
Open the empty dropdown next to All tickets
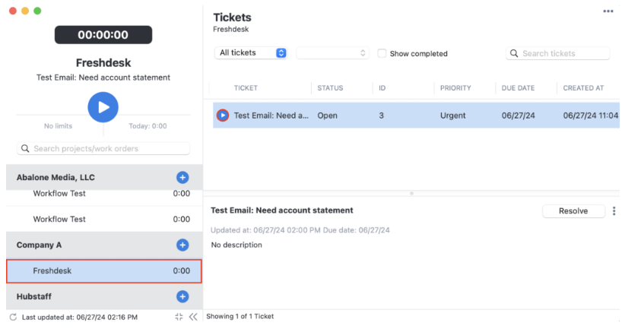[332, 53]
